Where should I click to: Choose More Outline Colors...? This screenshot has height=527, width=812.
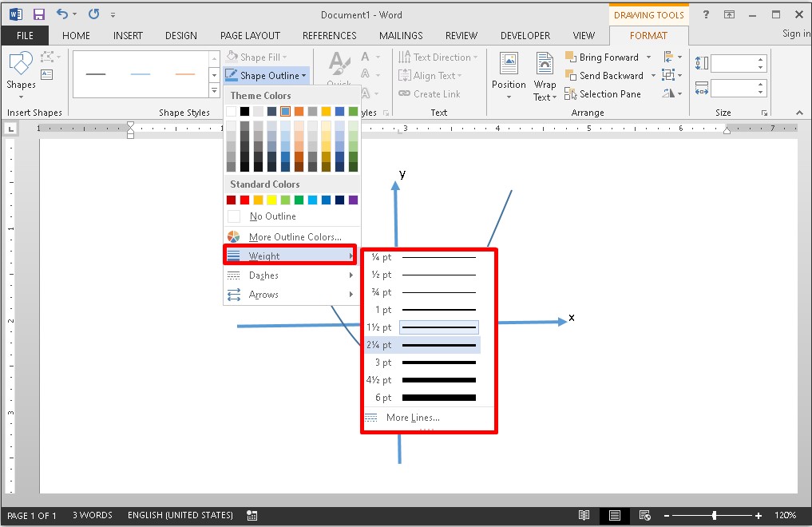click(295, 237)
